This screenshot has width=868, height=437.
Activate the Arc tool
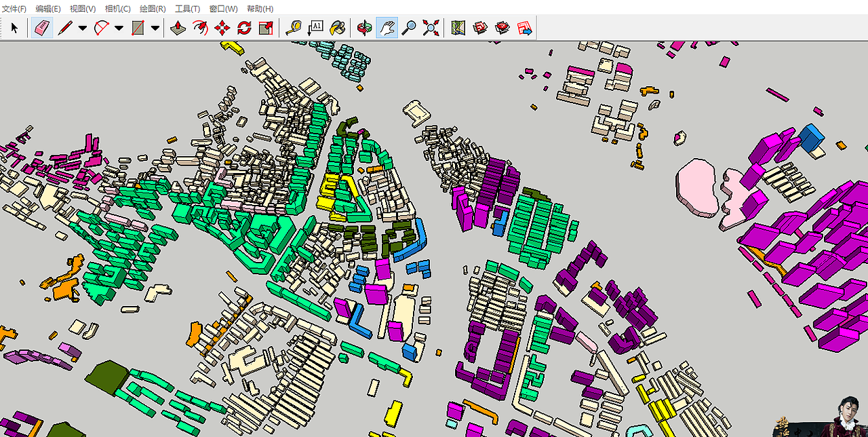pyautogui.click(x=102, y=28)
